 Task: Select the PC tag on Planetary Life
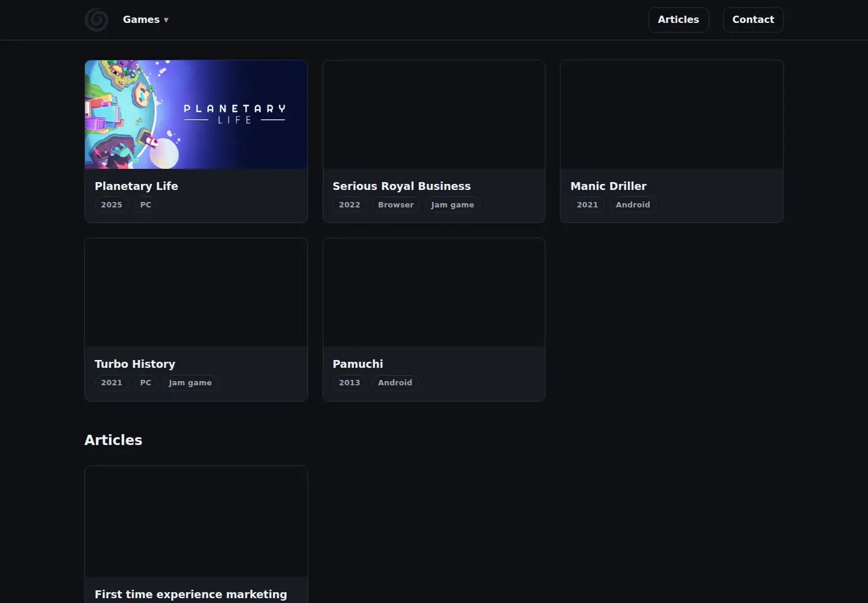tap(146, 205)
